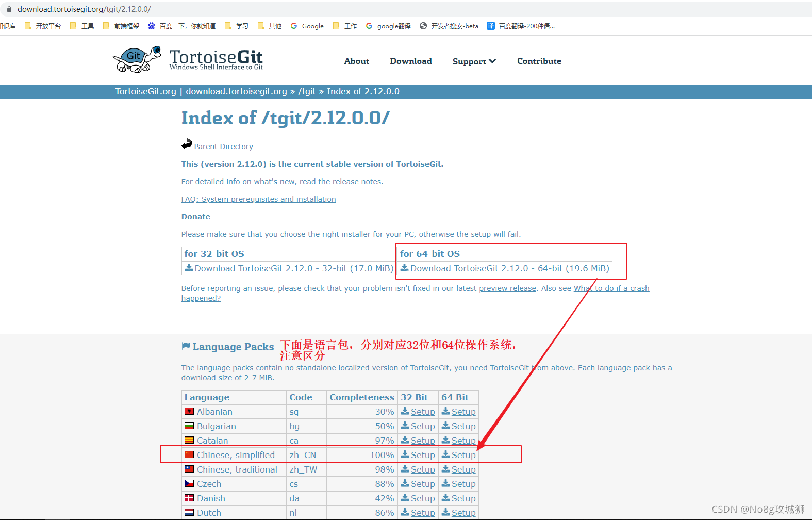Screen dimensions: 812x520
Task: Click the 32-bit installer download icon
Action: [x=189, y=268]
